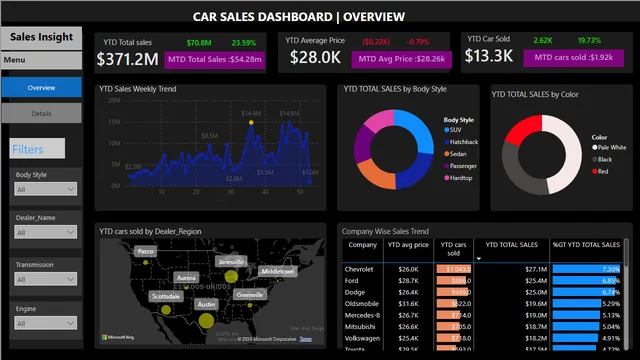Select Black color legend marker

coord(595,160)
